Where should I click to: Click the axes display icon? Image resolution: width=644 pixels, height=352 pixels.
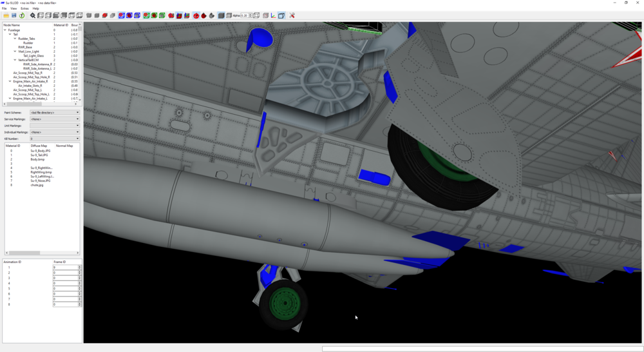[x=273, y=15]
